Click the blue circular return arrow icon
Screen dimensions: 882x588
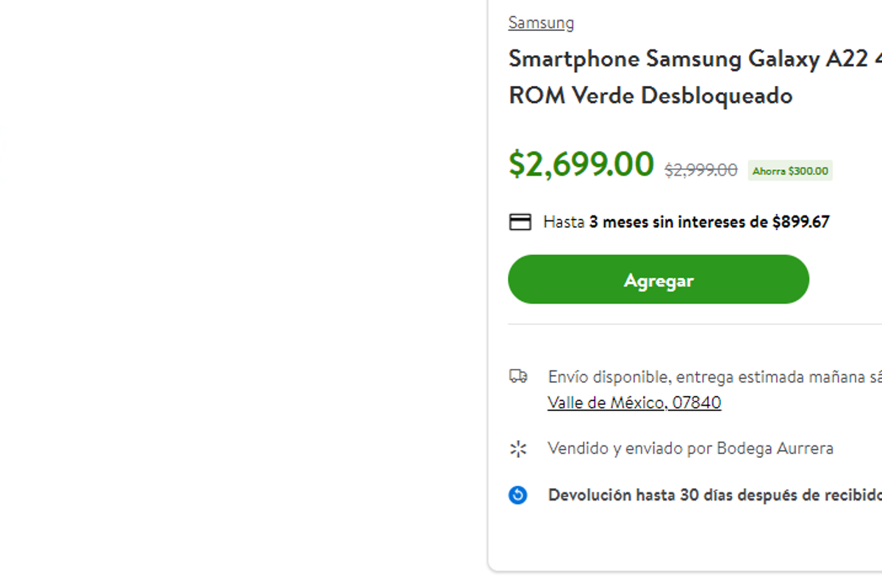tap(518, 495)
